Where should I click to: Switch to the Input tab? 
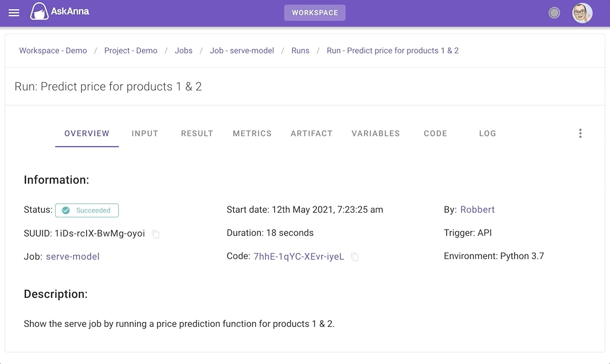[145, 133]
